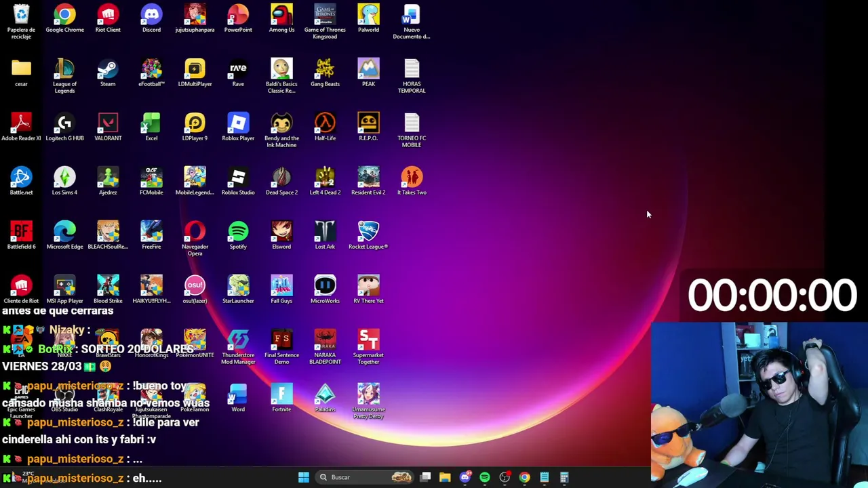This screenshot has width=868, height=488.
Task: Select Game of Thrones Kingsroad icon
Action: (x=325, y=21)
